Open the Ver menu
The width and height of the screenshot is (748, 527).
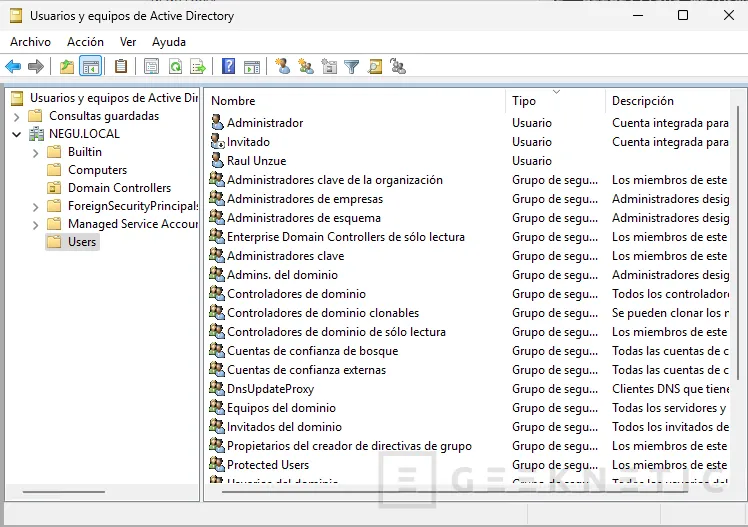tap(128, 42)
